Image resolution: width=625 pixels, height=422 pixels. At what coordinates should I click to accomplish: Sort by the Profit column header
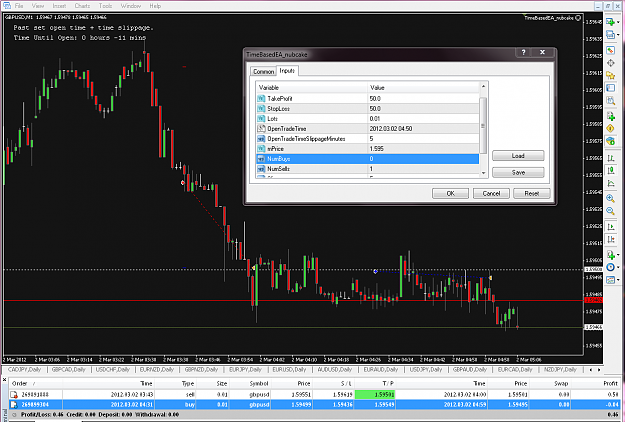(610, 383)
